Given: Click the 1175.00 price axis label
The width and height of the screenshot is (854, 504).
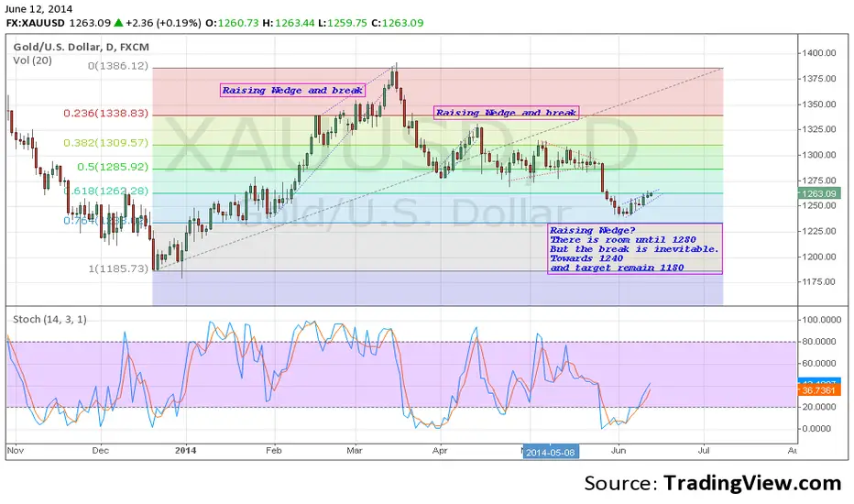Looking at the screenshot, I should tap(818, 281).
